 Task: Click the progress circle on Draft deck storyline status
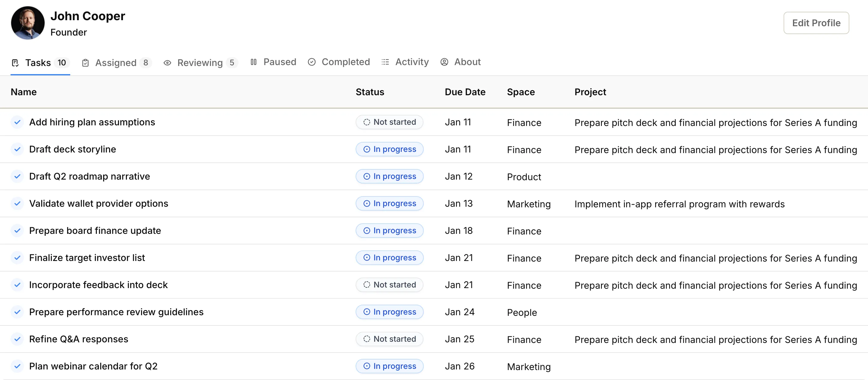(x=367, y=149)
